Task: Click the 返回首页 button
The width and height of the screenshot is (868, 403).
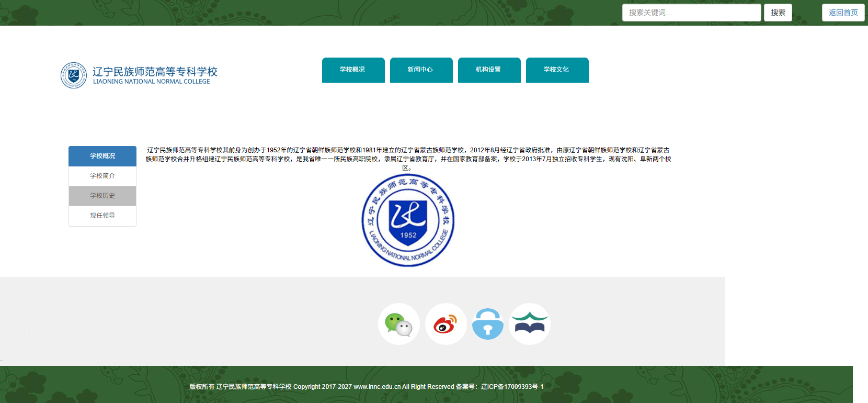Action: point(843,13)
